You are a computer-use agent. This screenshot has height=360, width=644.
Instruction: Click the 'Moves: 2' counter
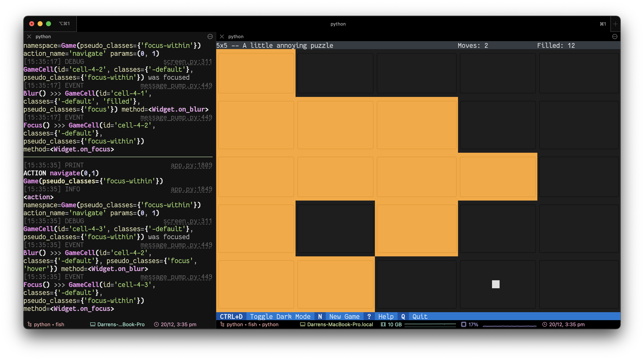point(473,46)
